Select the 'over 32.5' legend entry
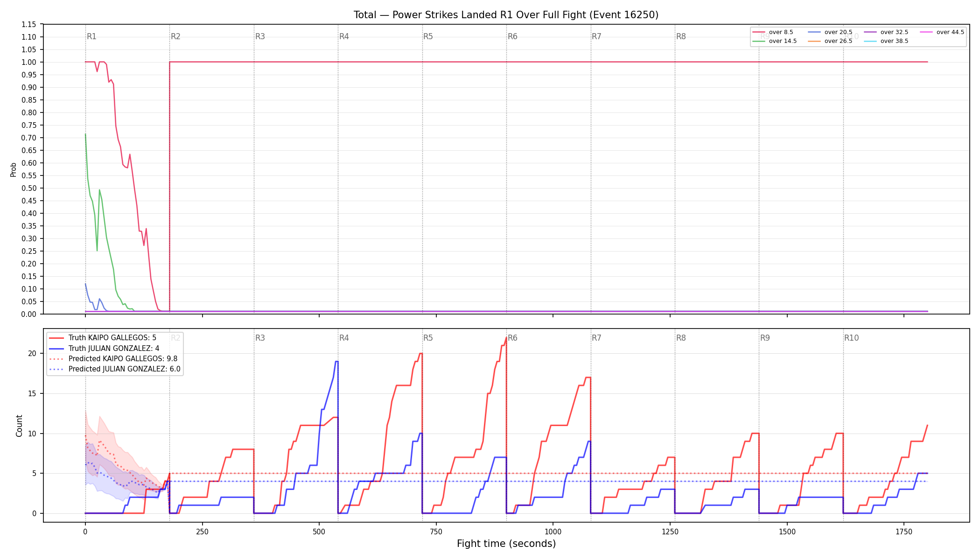Image resolution: width=980 pixels, height=560 pixels. 886,32
